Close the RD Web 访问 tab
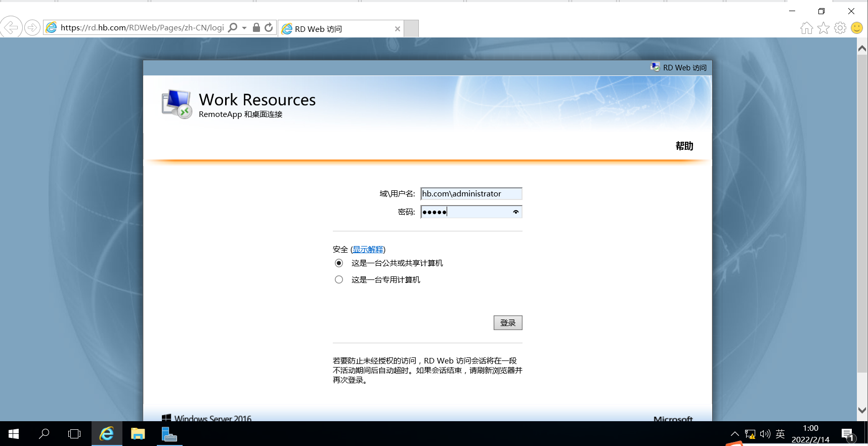Viewport: 868px width, 446px height. [398, 29]
